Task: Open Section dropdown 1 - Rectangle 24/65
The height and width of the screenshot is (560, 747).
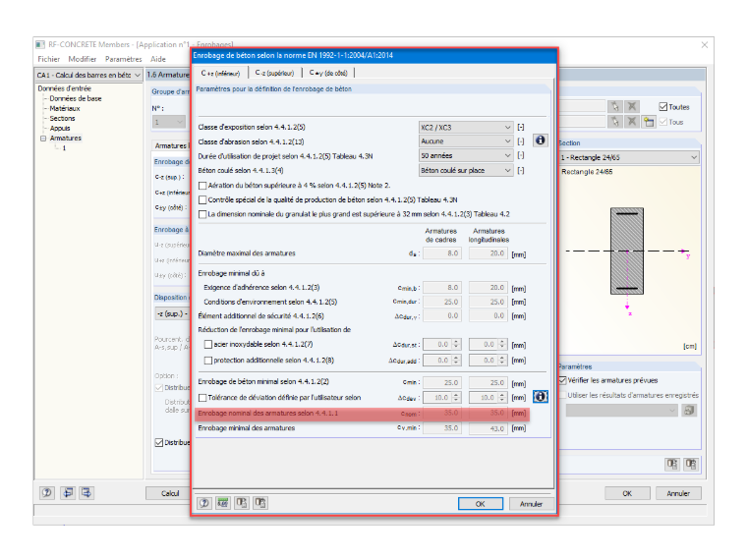Action: pos(629,157)
